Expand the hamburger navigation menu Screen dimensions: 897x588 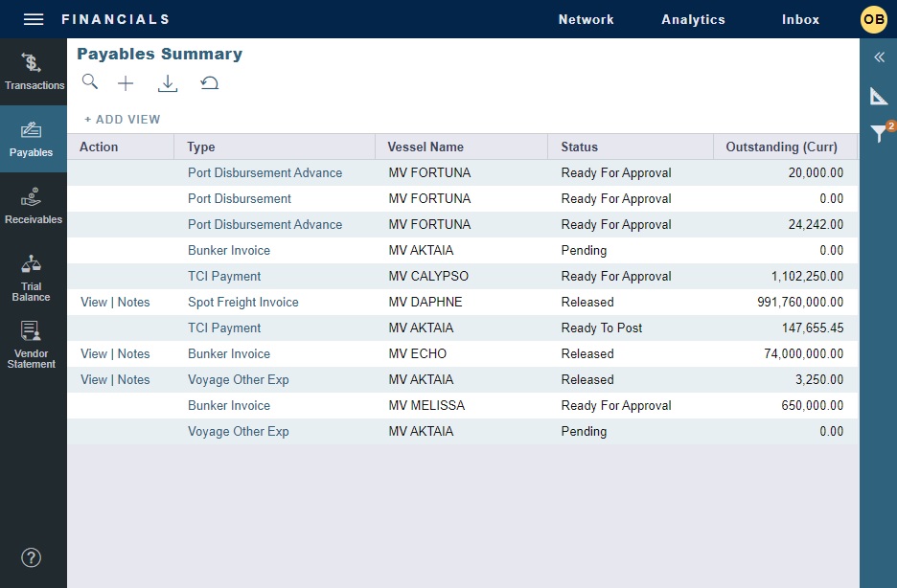coord(32,18)
